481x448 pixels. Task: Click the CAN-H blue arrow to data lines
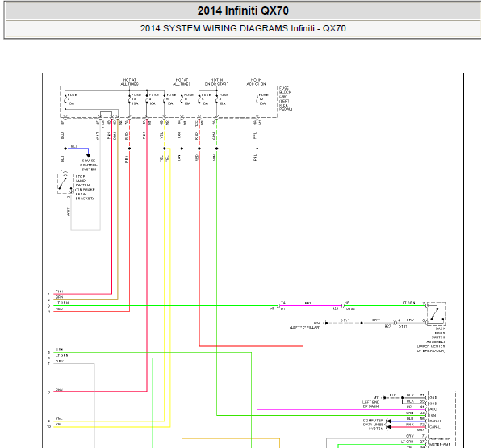click(x=389, y=421)
